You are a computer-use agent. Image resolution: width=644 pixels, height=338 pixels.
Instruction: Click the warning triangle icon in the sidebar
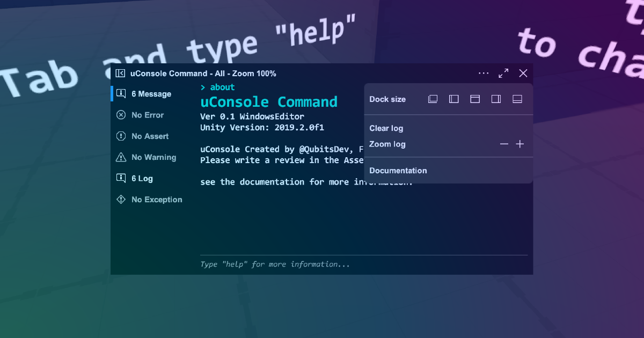pos(120,157)
